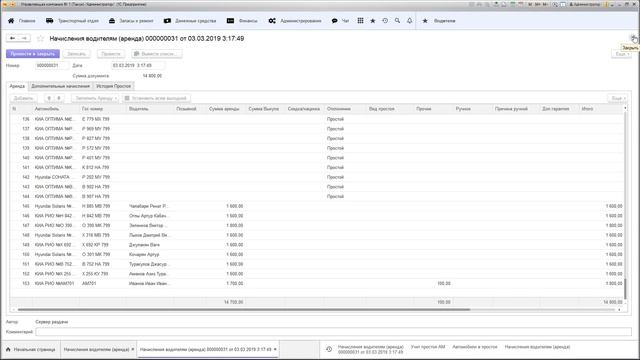Move table row up with arrow icon
The width and height of the screenshot is (640, 360).
coord(49,98)
